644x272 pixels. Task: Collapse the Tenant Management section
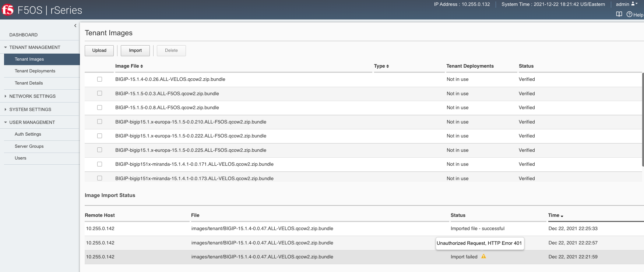coord(6,47)
